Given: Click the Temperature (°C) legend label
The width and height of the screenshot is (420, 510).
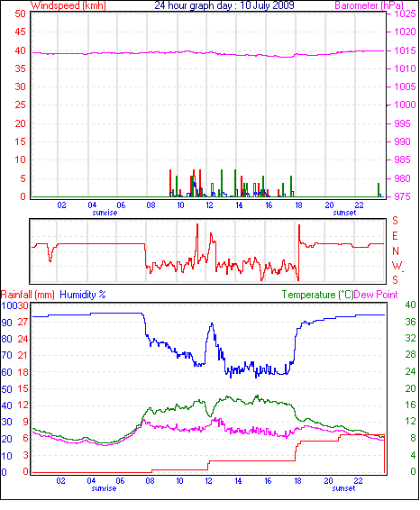Looking at the screenshot, I should (x=317, y=295).
